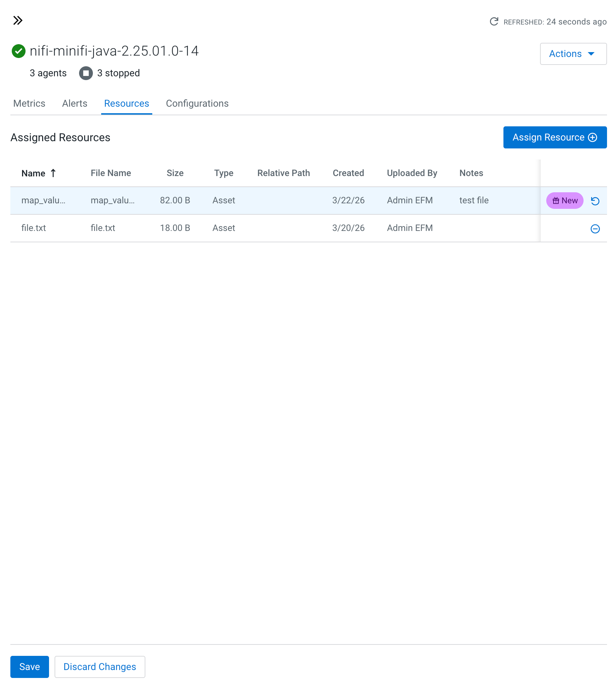
Task: Click the stopped agents square icon
Action: tap(86, 73)
